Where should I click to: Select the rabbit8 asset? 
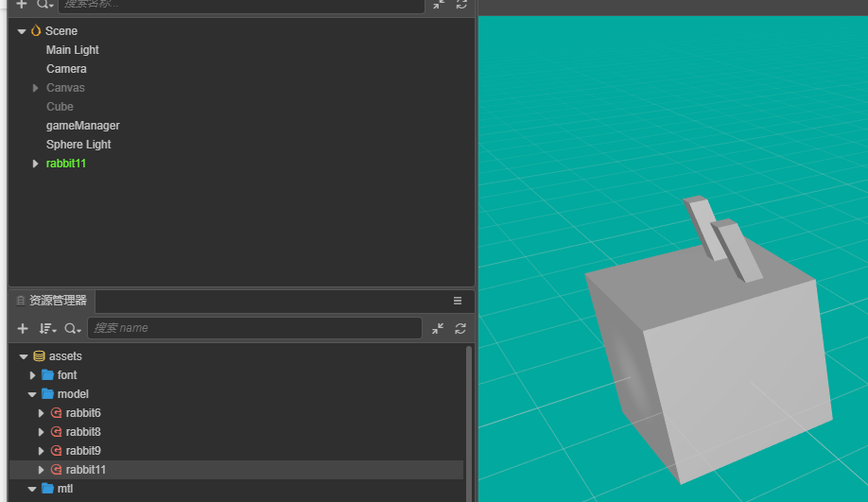coord(83,432)
